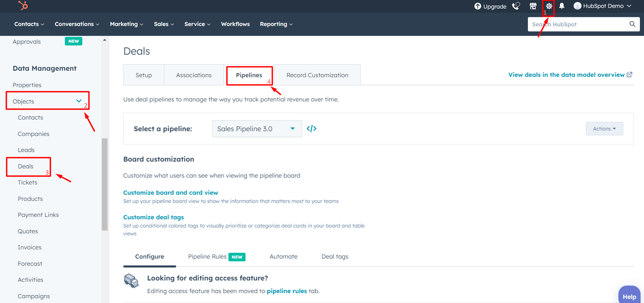
Task: Open Customize deal tags settings
Action: [x=153, y=217]
